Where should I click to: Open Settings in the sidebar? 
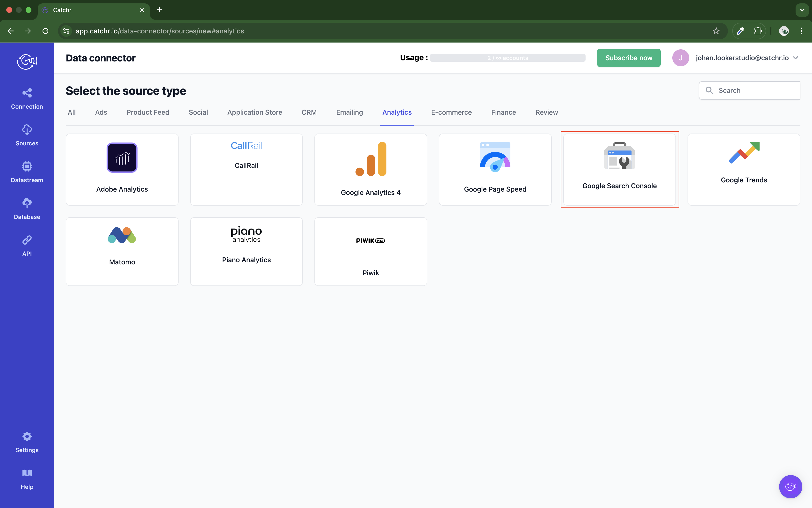[27, 442]
